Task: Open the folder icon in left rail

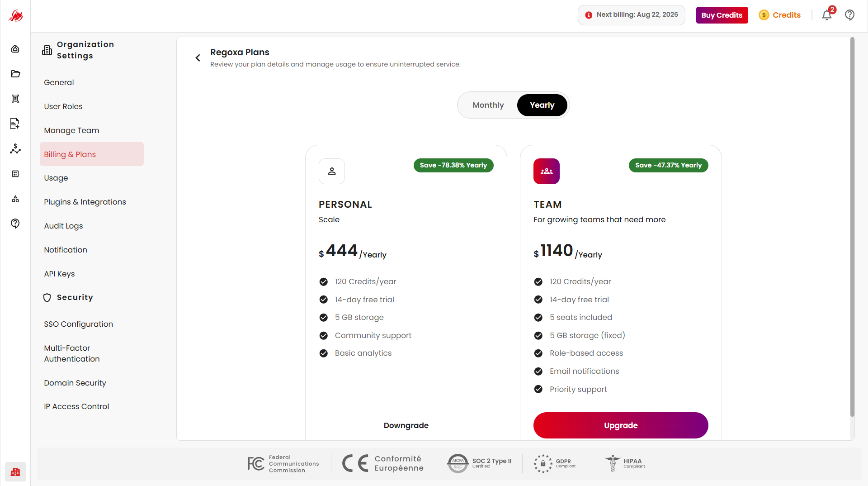Action: point(15,74)
